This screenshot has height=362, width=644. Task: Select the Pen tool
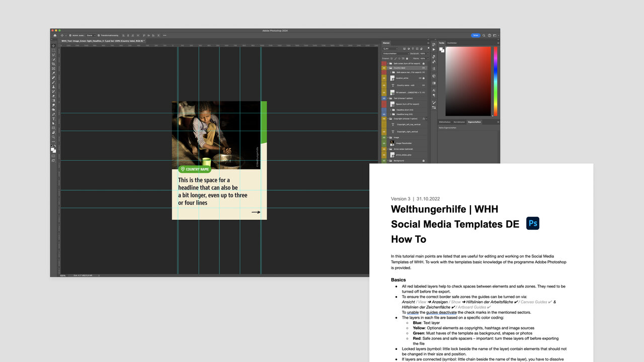point(53,114)
